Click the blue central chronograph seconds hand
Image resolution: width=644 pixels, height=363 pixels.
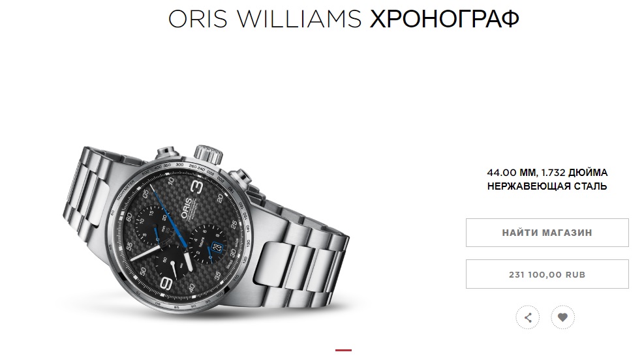pos(169,216)
